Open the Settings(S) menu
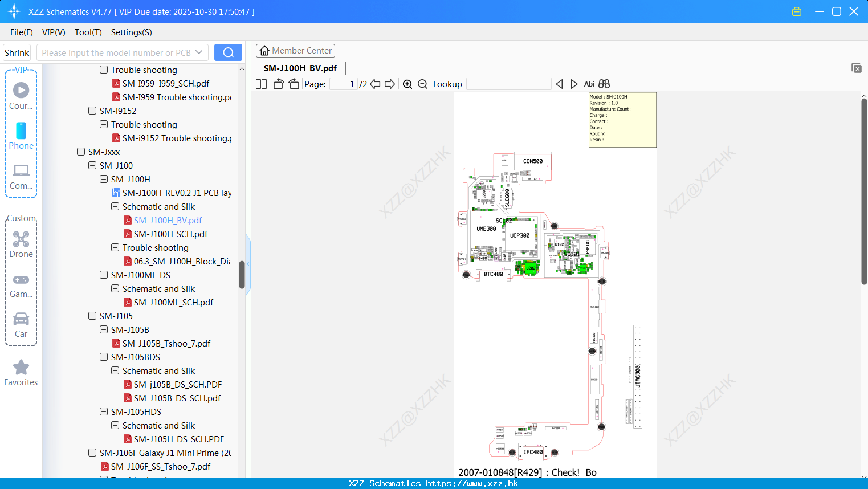Viewport: 868px width, 489px height. 132,32
